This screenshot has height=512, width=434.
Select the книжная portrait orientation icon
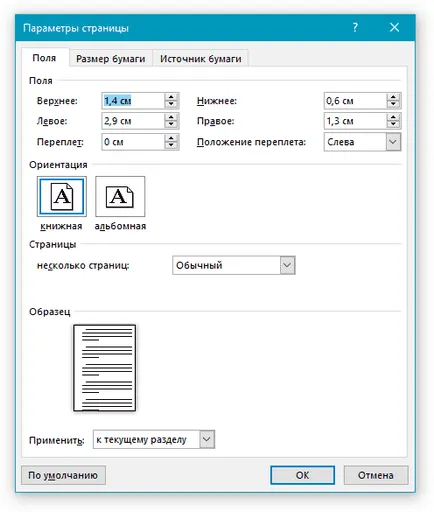(x=62, y=196)
